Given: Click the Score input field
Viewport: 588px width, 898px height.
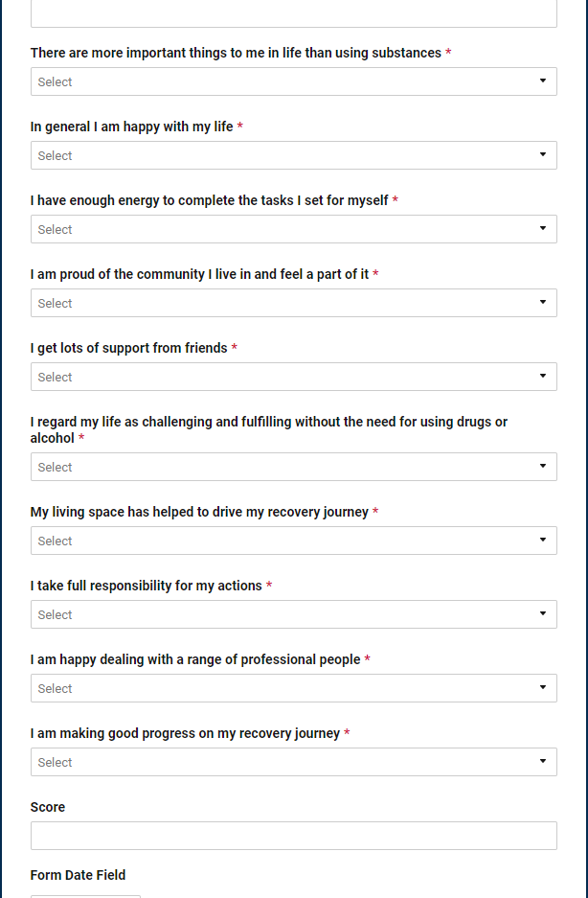Looking at the screenshot, I should [x=294, y=835].
